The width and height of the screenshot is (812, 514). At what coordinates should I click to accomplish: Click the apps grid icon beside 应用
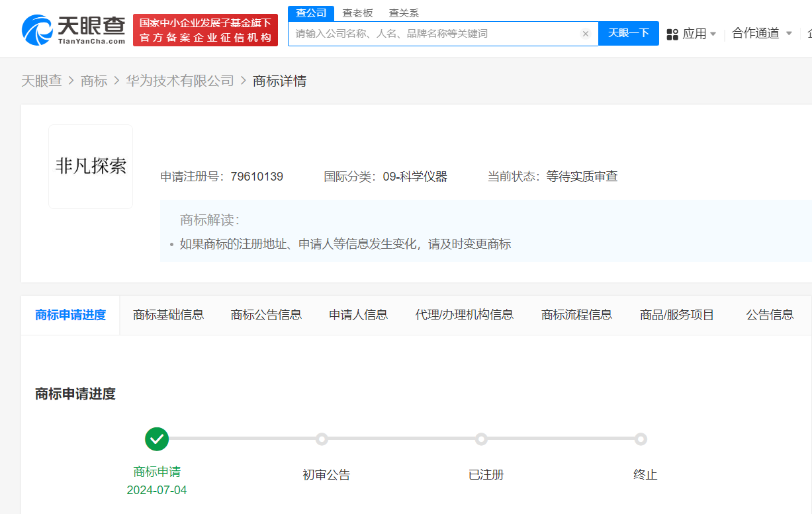672,34
